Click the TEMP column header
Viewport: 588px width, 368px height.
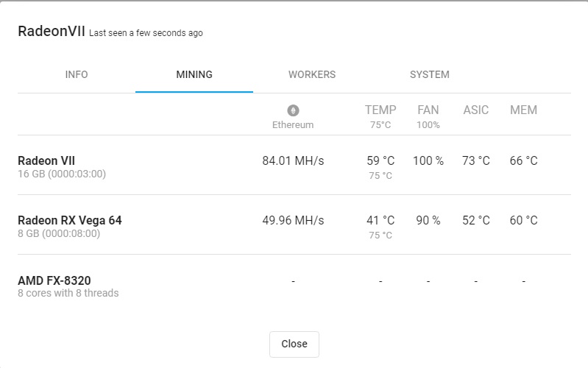(380, 110)
